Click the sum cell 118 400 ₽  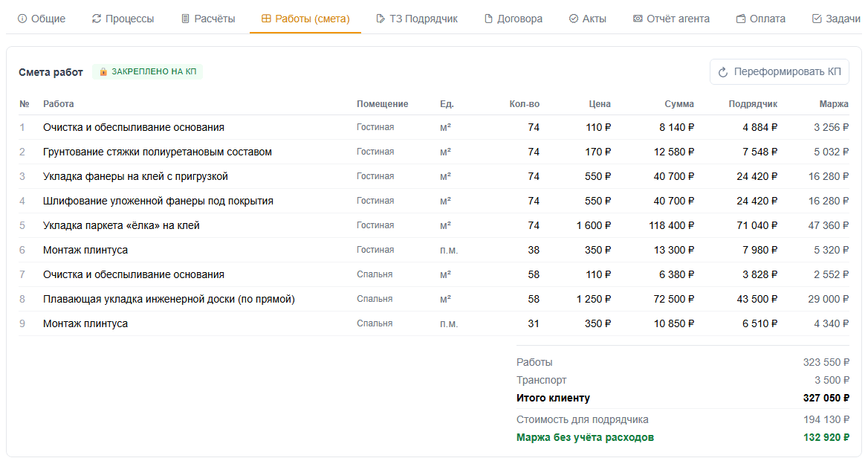tap(672, 225)
